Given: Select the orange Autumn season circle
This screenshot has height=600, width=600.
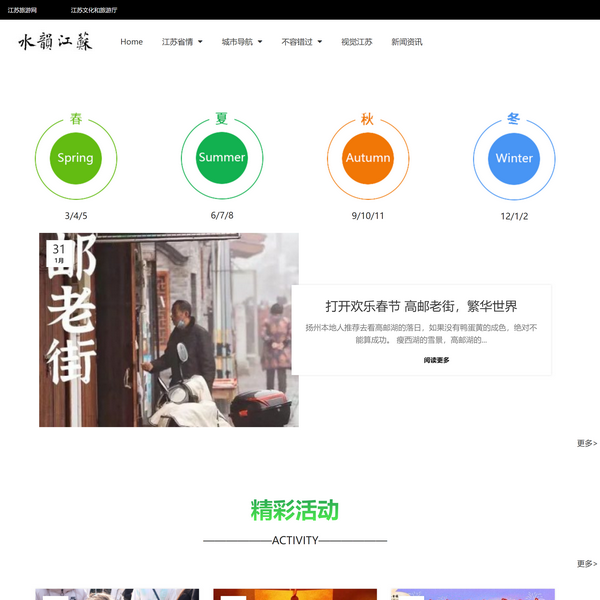Looking at the screenshot, I should [368, 158].
